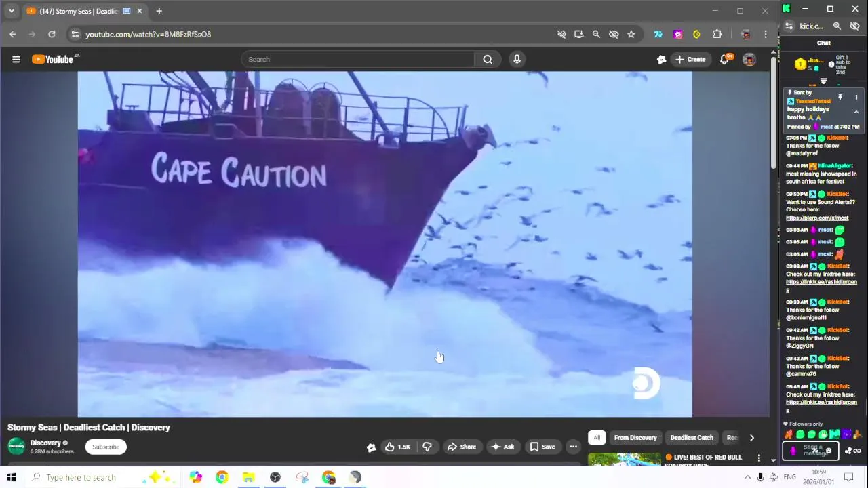Open the YouTube notifications bell
The height and width of the screenshot is (488, 868).
(x=724, y=59)
